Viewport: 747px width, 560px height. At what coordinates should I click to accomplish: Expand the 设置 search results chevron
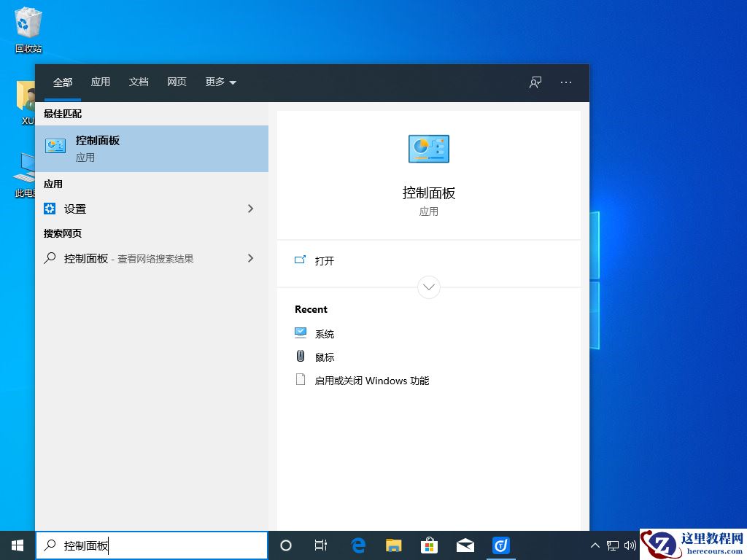pyautogui.click(x=250, y=209)
